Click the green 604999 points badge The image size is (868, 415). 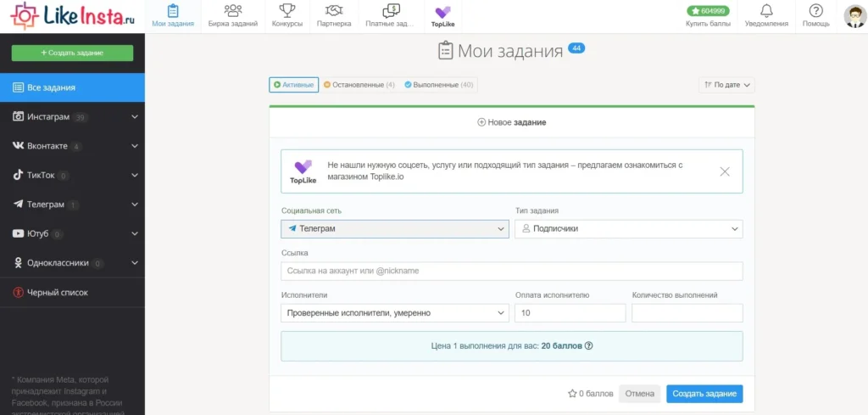pos(708,10)
